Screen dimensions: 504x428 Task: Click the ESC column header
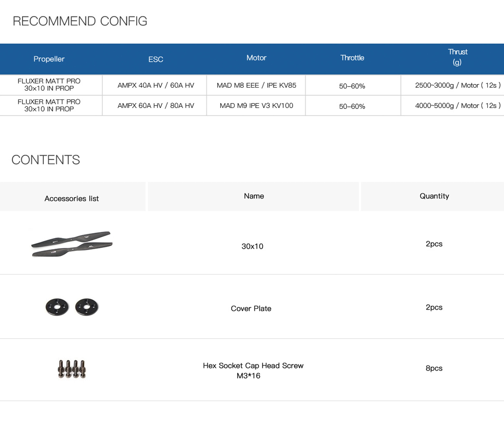(x=156, y=59)
